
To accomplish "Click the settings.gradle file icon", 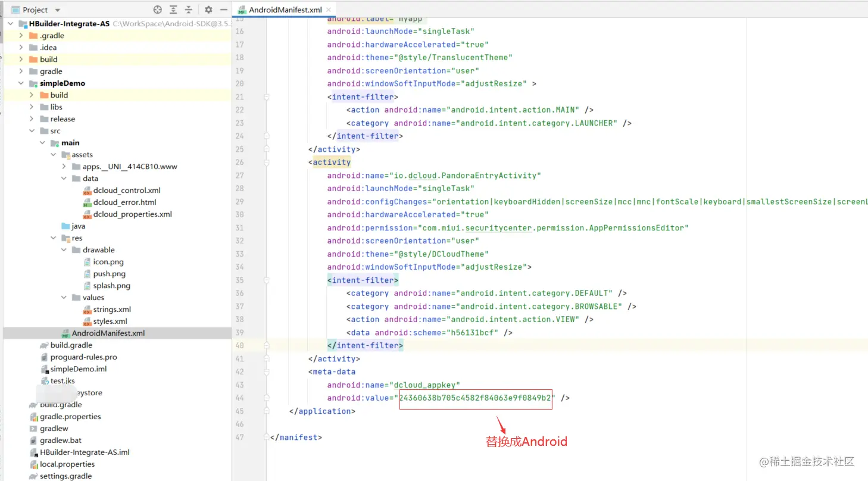I will click(34, 476).
